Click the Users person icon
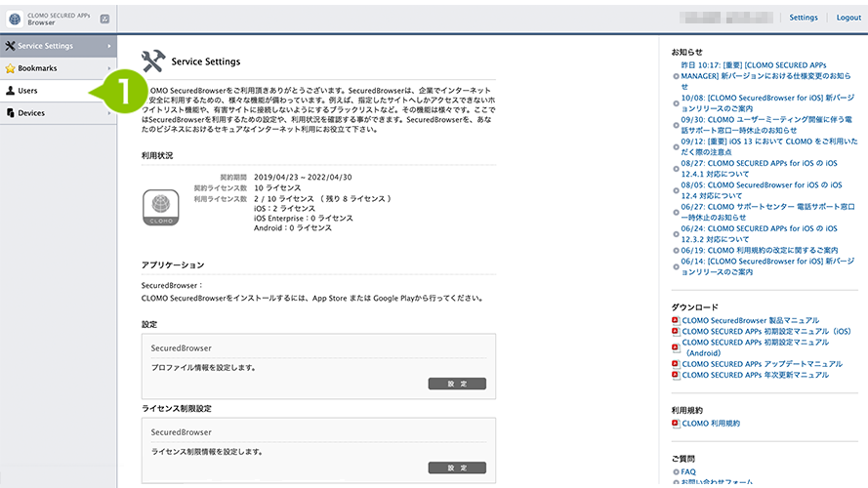The width and height of the screenshot is (868, 488). click(x=10, y=91)
